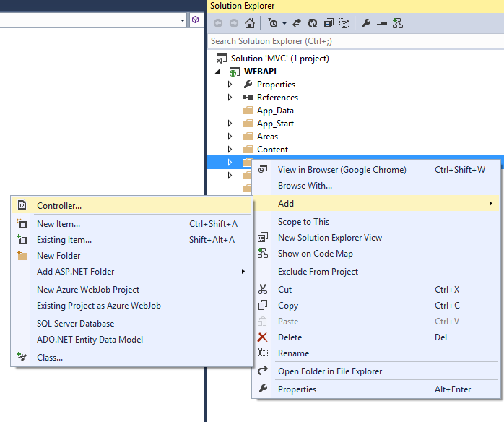Expand the highlighted selected folder
504x422 pixels.
[x=230, y=162]
